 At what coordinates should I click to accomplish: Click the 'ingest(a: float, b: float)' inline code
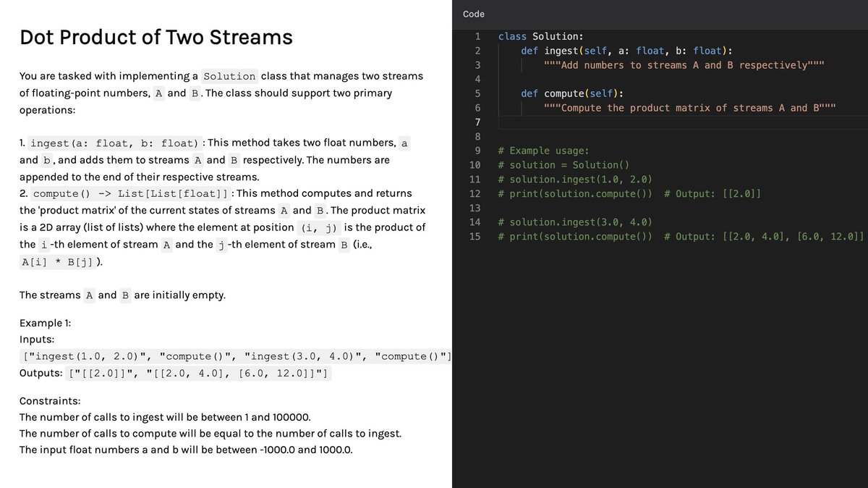tap(116, 143)
